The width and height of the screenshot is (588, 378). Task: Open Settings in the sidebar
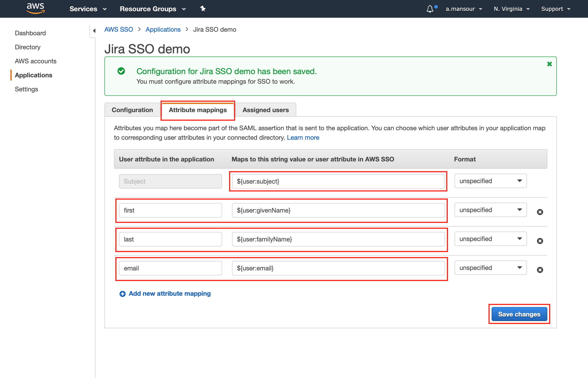click(26, 89)
